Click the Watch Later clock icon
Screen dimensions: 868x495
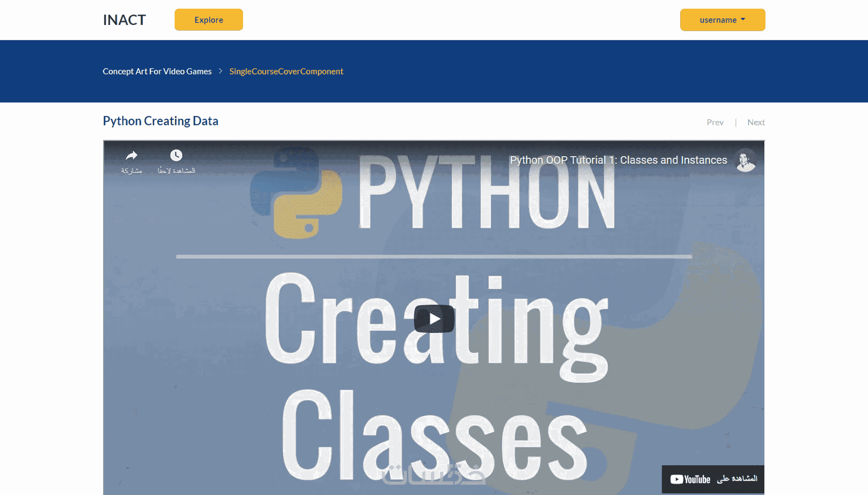click(x=176, y=155)
